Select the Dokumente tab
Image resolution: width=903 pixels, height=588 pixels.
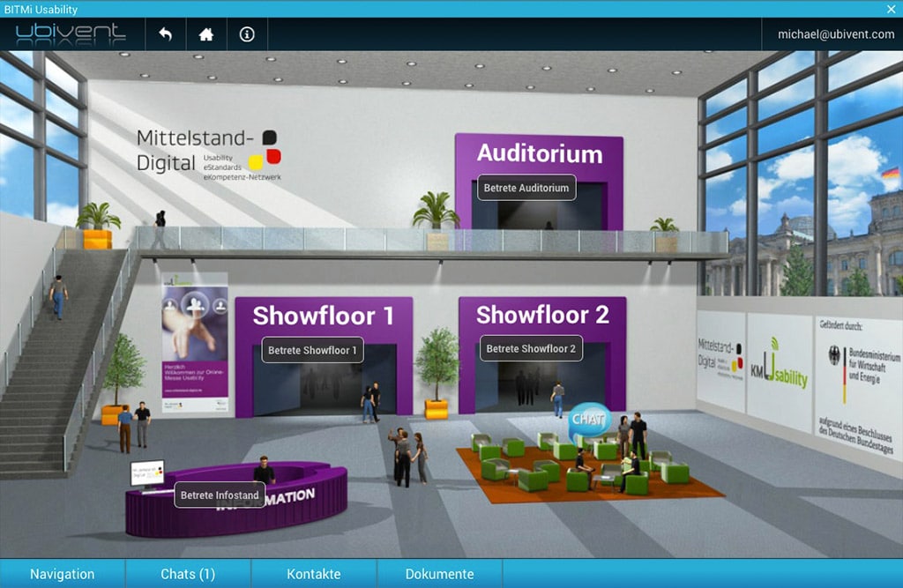(x=439, y=574)
